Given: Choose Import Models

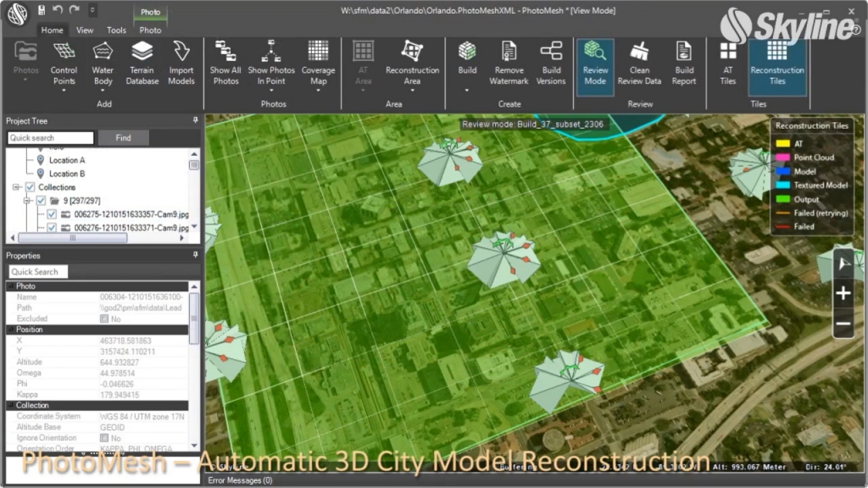Looking at the screenshot, I should 181,62.
